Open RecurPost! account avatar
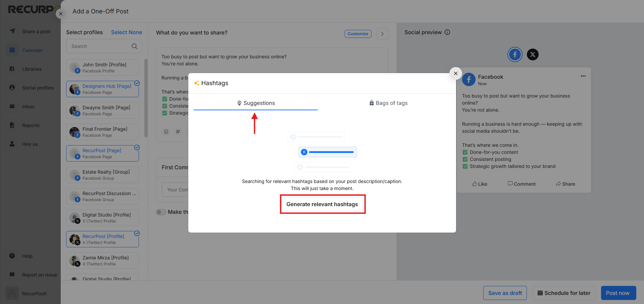The height and width of the screenshot is (304, 644). (x=12, y=293)
